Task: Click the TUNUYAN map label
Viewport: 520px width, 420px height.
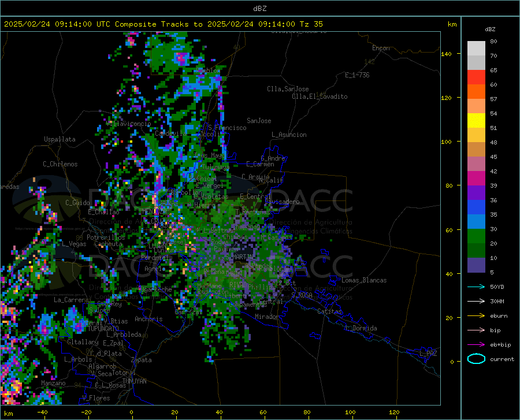Action: [x=134, y=381]
